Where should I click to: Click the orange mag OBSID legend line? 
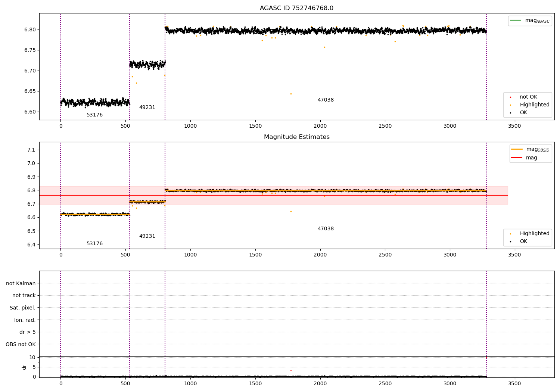pyautogui.click(x=517, y=149)
